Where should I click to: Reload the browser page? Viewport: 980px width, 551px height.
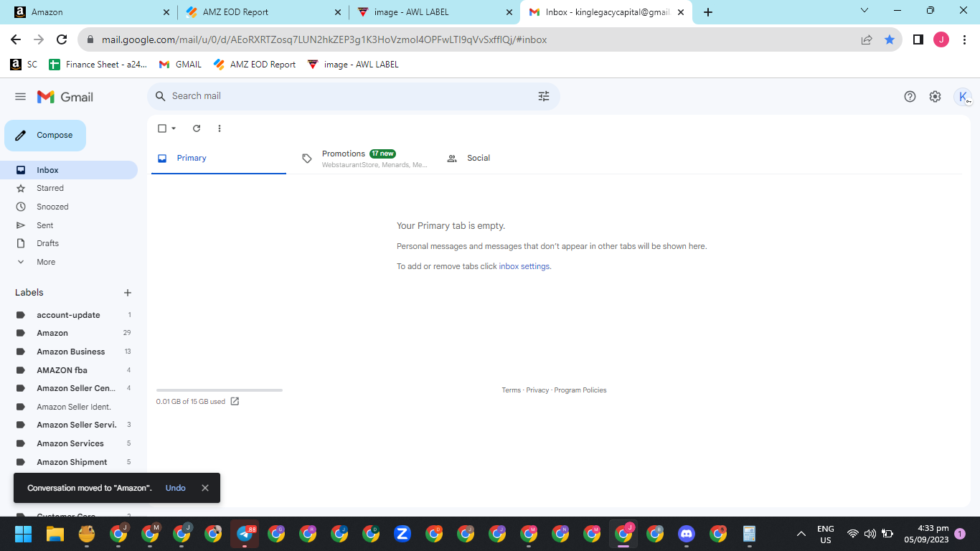tap(62, 39)
